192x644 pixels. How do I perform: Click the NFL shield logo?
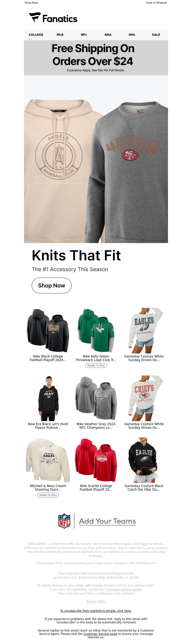(64, 521)
